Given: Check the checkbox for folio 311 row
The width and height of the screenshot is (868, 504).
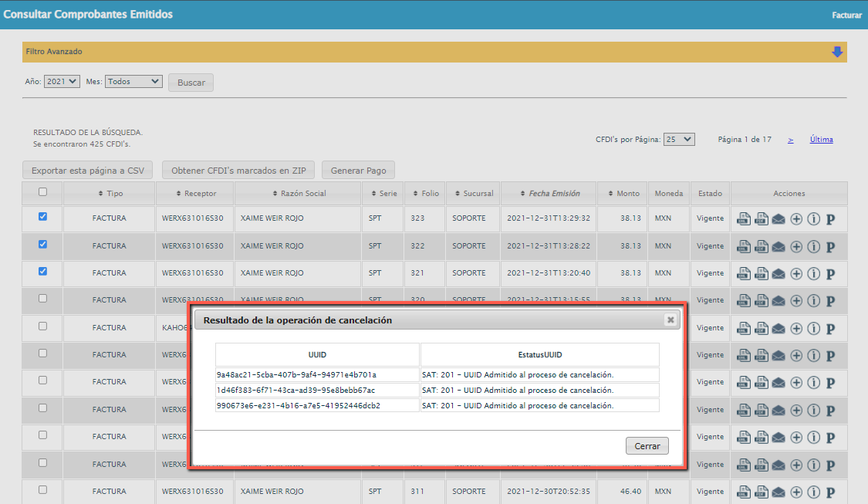Looking at the screenshot, I should [x=43, y=489].
